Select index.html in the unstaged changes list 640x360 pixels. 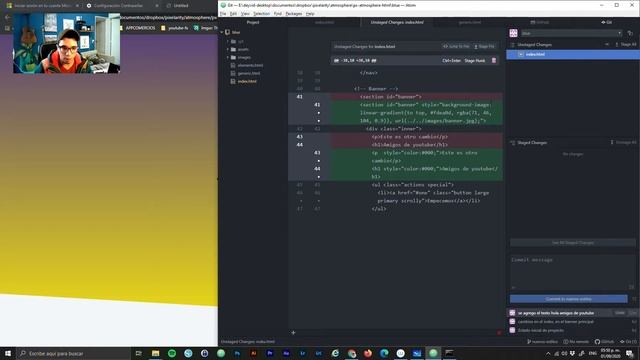coord(573,54)
